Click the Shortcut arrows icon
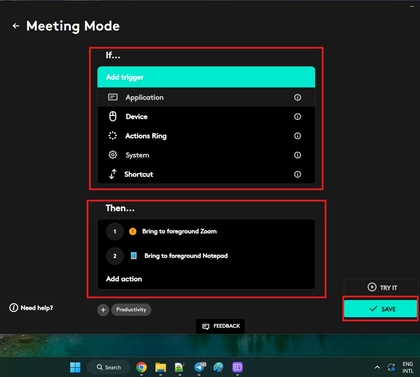Image resolution: width=420 pixels, height=377 pixels. click(x=113, y=174)
